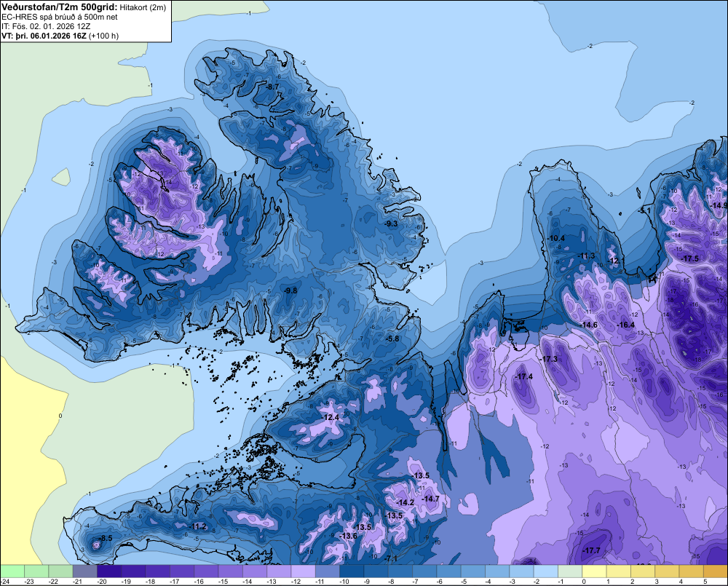Image resolution: width=728 pixels, height=586 pixels.
Task: Click the -5.8 temperature value on the map
Action: coord(393,338)
